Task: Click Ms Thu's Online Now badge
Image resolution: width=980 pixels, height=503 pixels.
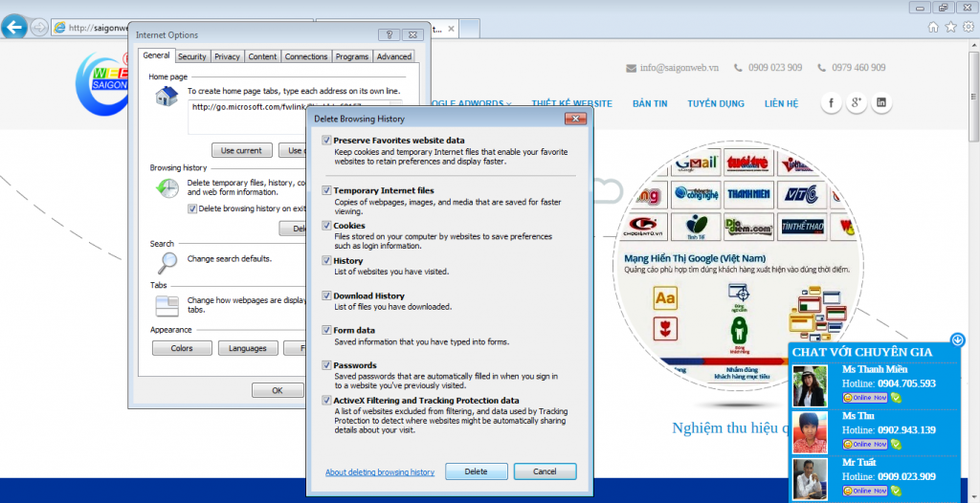Action: click(865, 445)
